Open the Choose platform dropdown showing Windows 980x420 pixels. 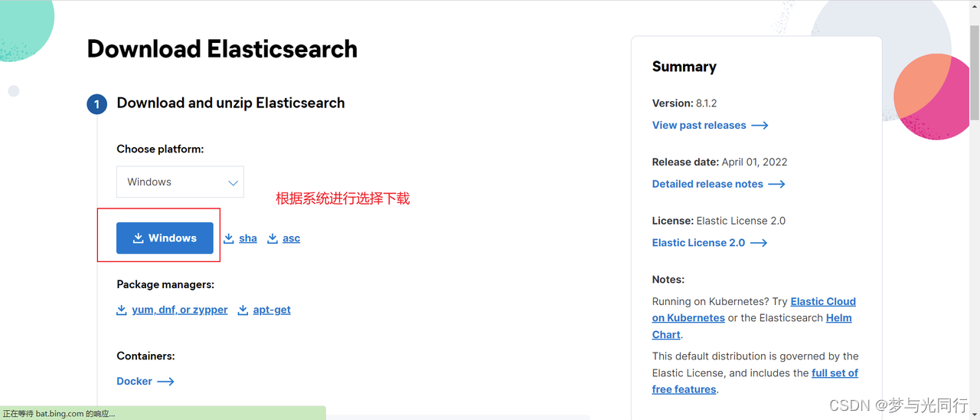180,182
